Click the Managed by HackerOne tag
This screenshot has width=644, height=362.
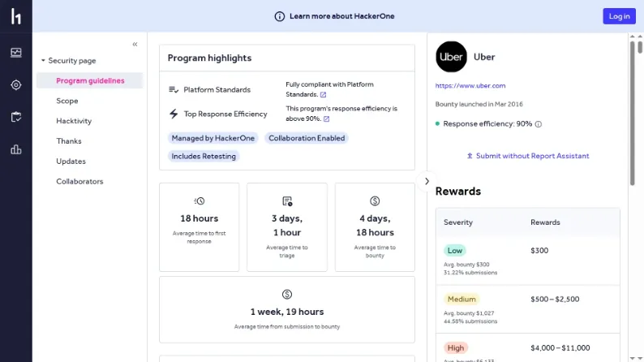pos(213,138)
